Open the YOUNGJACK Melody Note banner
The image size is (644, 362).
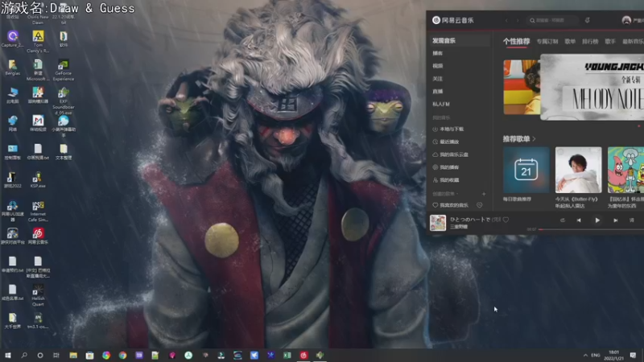point(592,87)
